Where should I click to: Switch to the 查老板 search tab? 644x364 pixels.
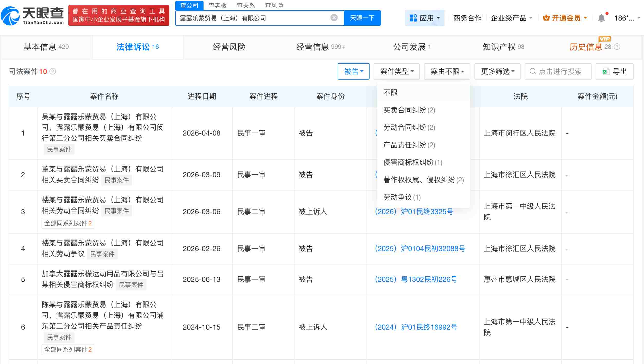coord(218,6)
